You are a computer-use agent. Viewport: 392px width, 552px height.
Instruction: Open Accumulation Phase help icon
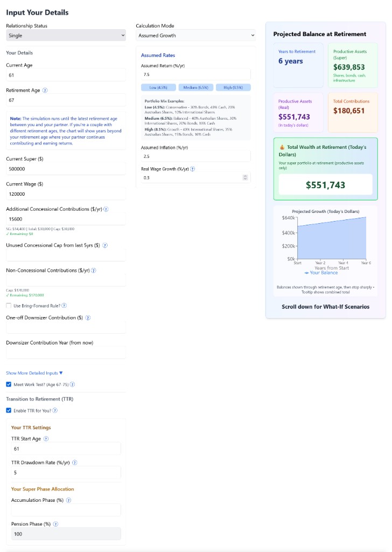click(x=68, y=500)
